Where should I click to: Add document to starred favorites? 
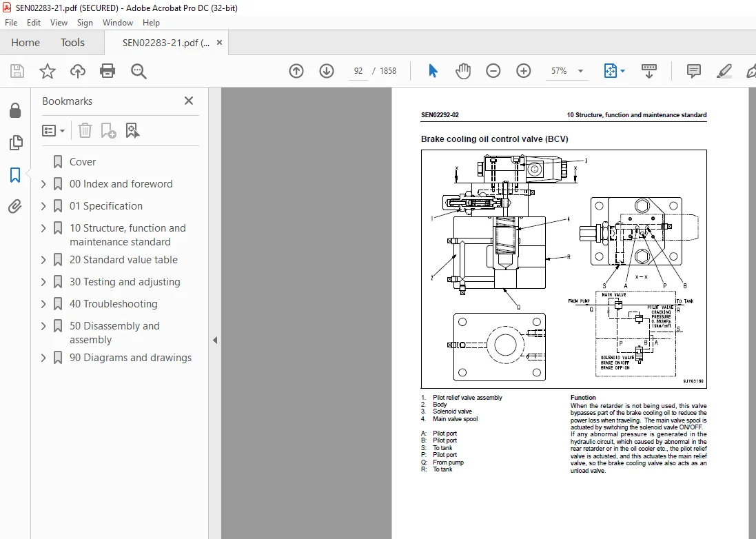point(48,72)
